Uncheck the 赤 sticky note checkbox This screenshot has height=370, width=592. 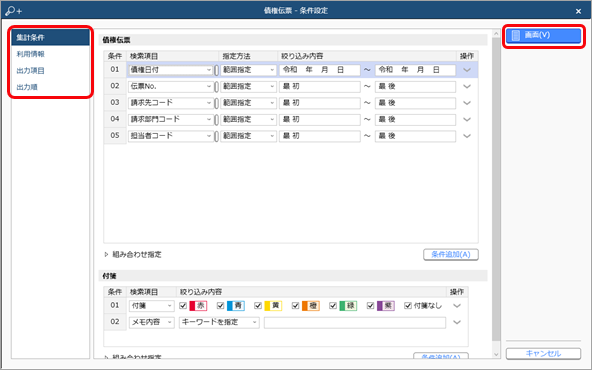(x=183, y=305)
